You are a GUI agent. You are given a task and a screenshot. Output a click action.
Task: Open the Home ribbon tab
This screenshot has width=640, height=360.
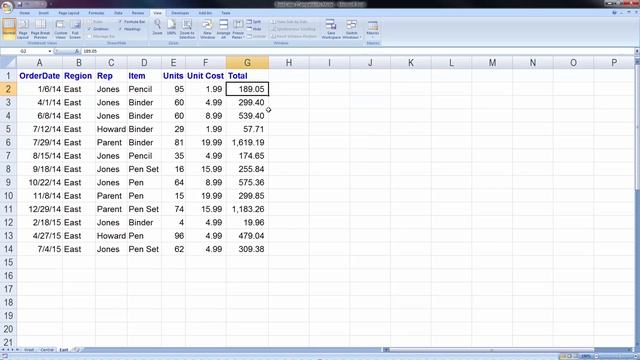(x=24, y=13)
